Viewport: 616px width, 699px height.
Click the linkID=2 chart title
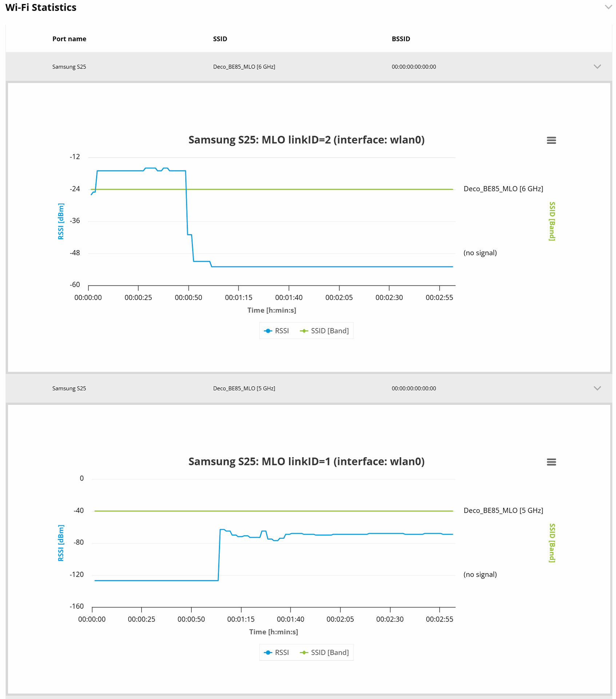click(306, 140)
